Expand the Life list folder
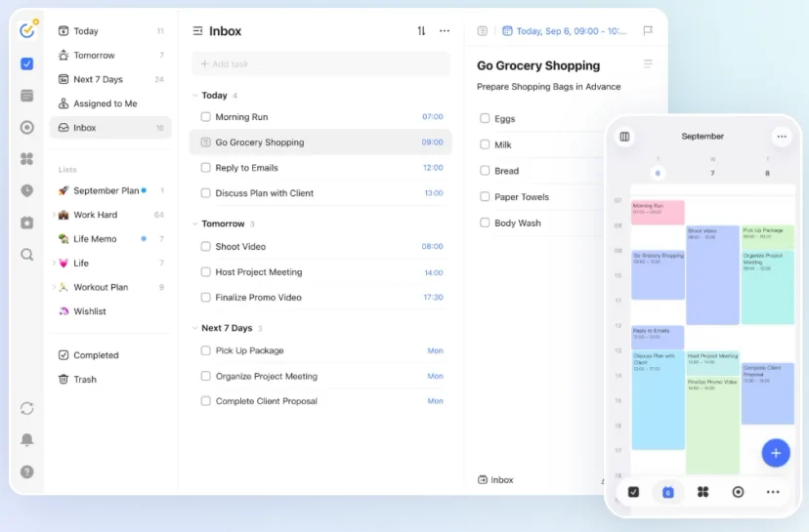This screenshot has height=532, width=809. (x=54, y=263)
